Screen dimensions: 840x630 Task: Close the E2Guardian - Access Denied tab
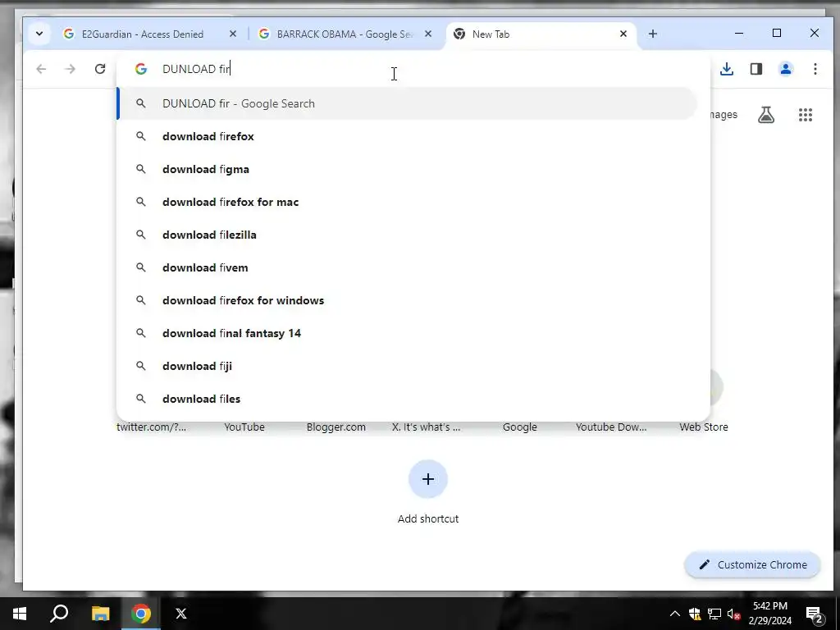pyautogui.click(x=232, y=34)
